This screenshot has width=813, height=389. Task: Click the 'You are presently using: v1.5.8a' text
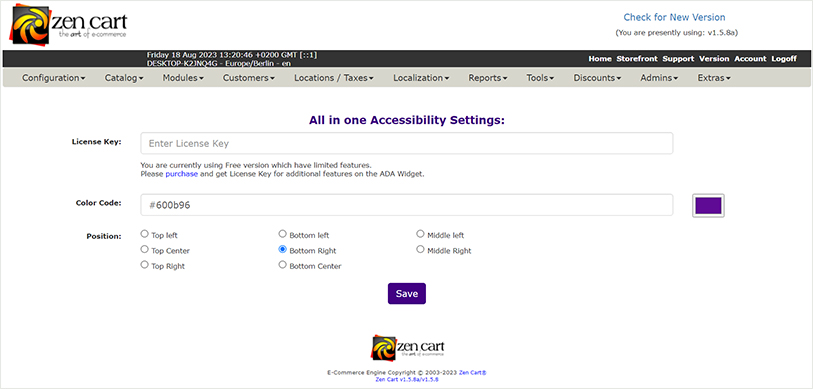pyautogui.click(x=677, y=33)
